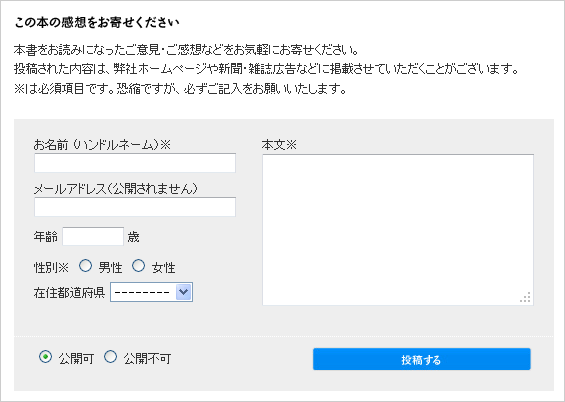Select the 女性 radio circle
Viewport: 565px width, 402px height.
[138, 266]
